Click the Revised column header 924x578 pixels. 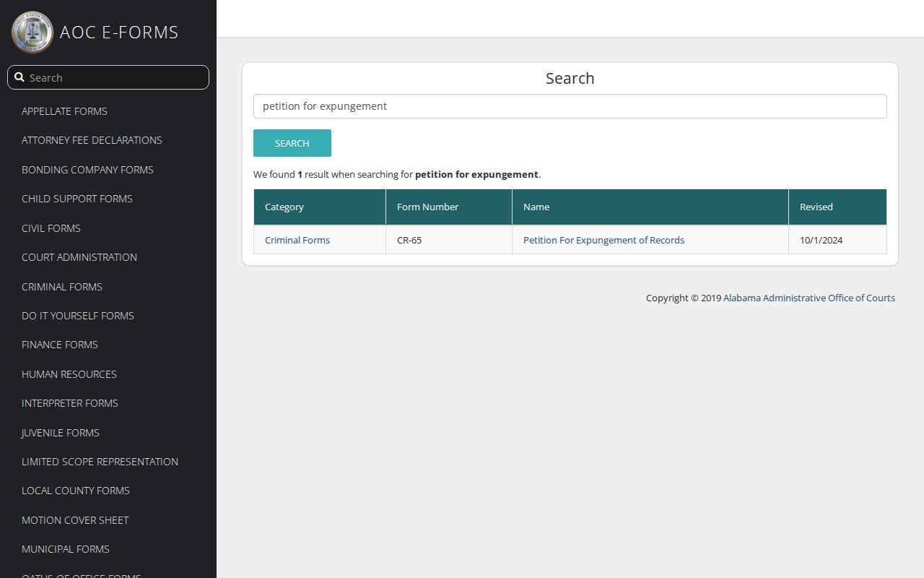coord(837,207)
